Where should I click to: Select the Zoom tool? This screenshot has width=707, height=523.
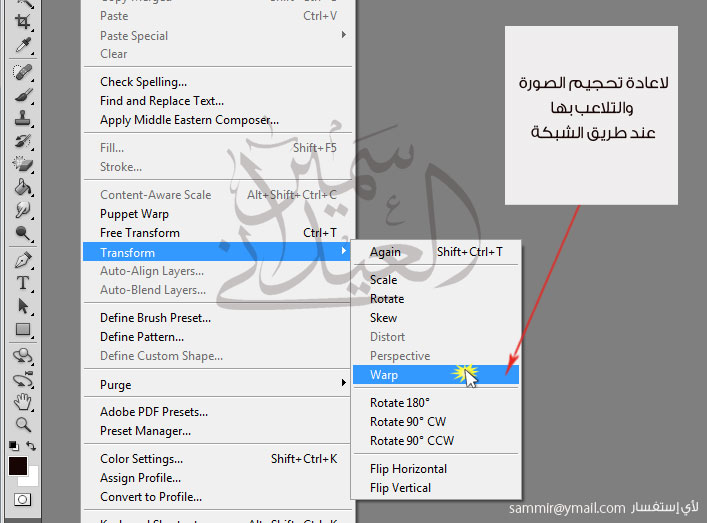(22, 425)
